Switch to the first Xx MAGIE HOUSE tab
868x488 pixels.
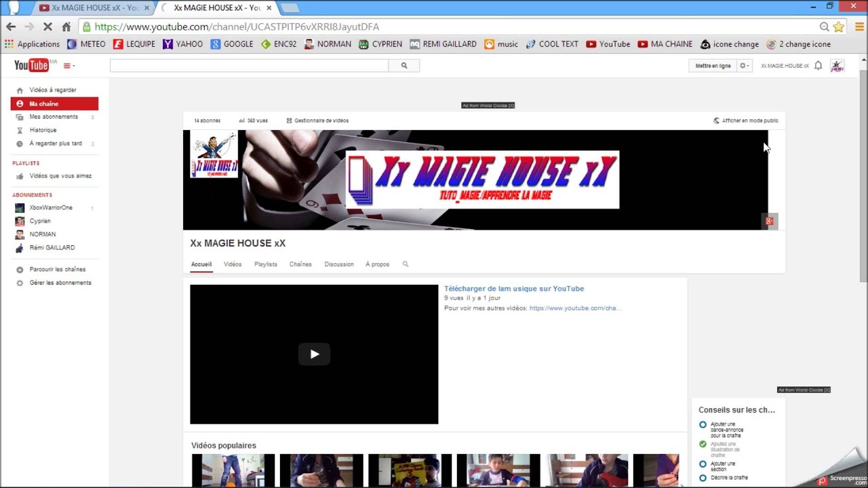(x=94, y=8)
